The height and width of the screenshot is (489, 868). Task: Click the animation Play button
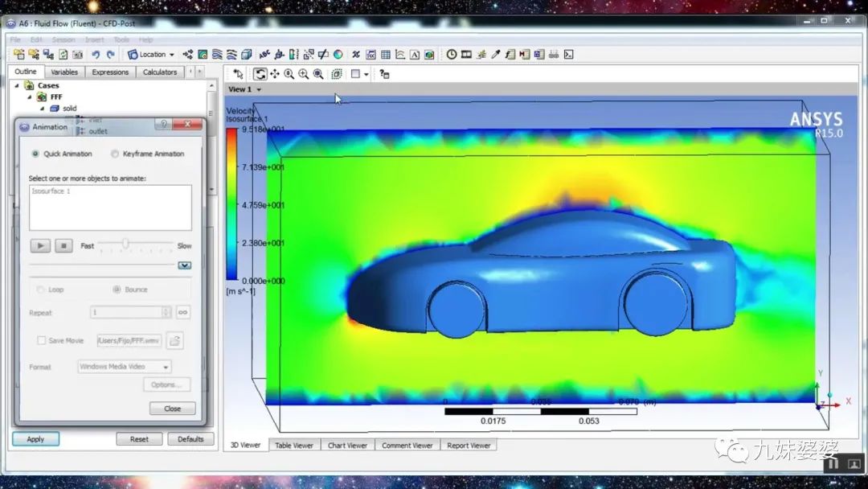click(x=40, y=245)
